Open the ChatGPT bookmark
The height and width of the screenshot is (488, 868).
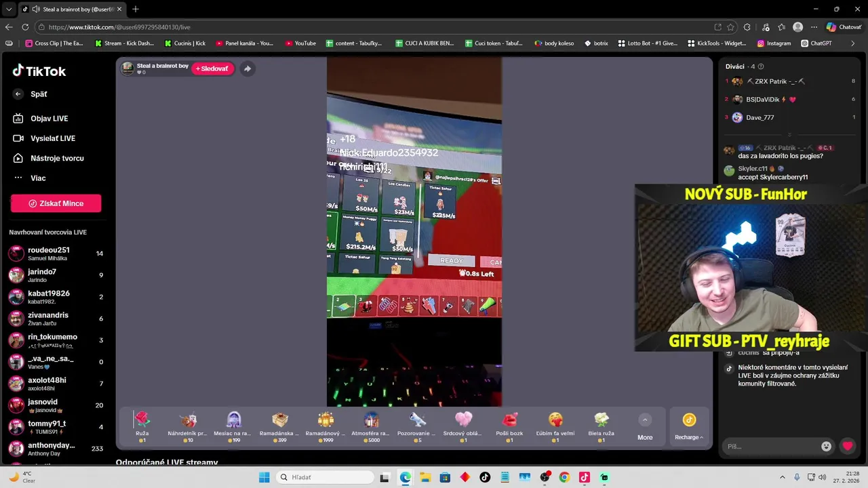point(815,43)
